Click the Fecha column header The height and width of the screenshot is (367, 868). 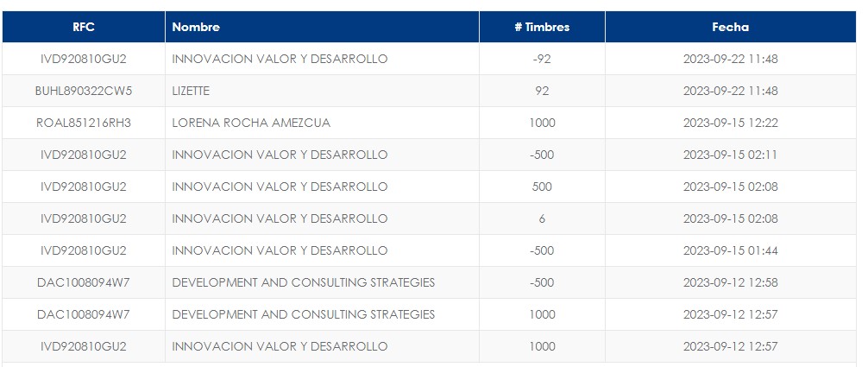tap(730, 27)
